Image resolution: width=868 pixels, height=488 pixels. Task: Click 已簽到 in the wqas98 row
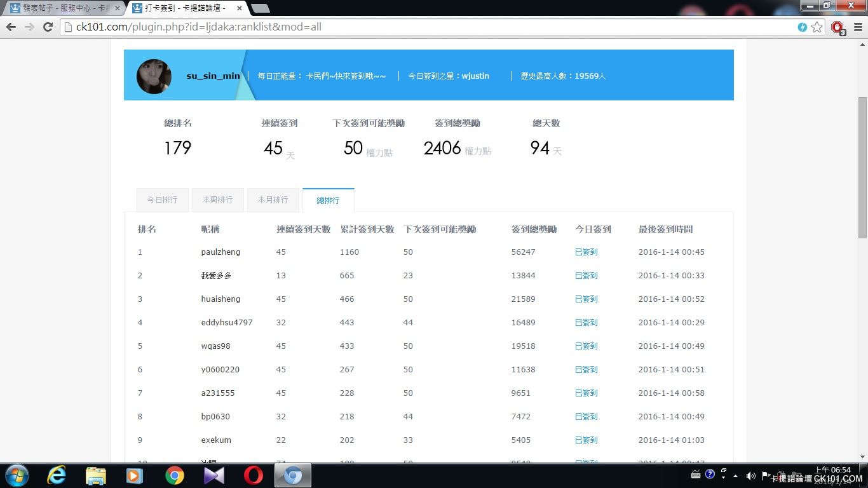(x=586, y=346)
